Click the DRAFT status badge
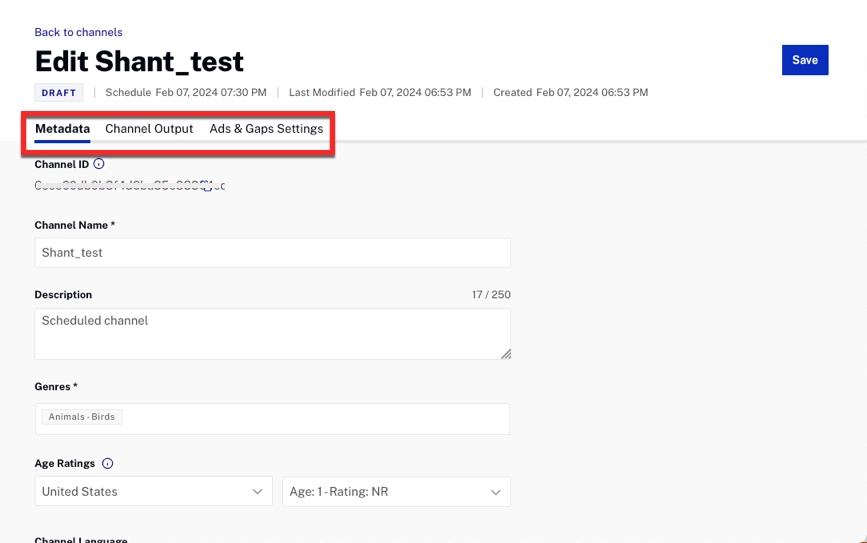Screen dimensions: 867x543 coord(59,93)
